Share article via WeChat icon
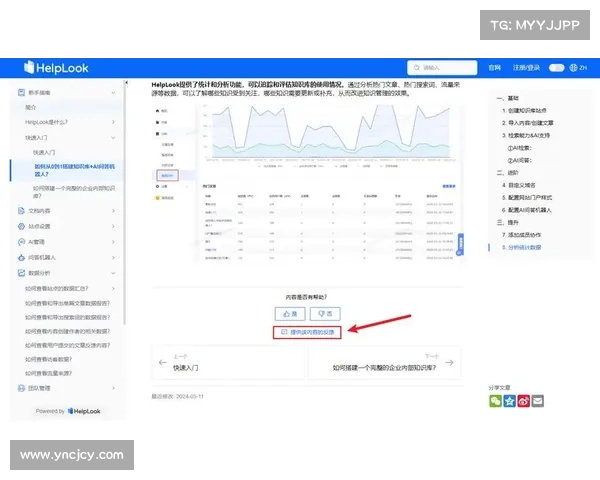 coord(494,401)
